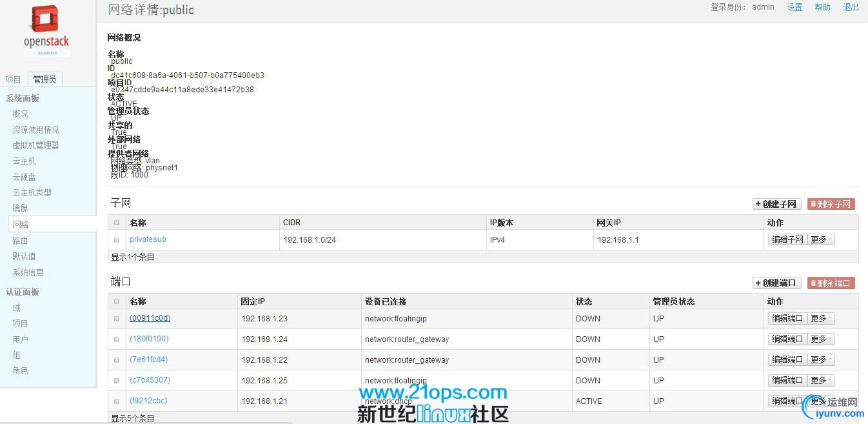Click 删除端口 button
Screen dimensions: 868x424
[831, 283]
